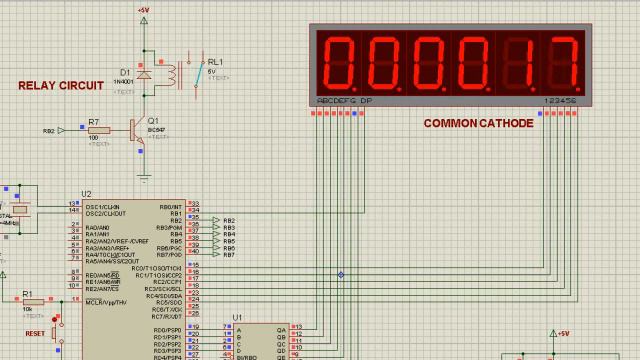Click the RC0/T1OSO/T1CKI pin label
Image resolution: width=640 pixels, height=360 pixels.
tap(157, 268)
